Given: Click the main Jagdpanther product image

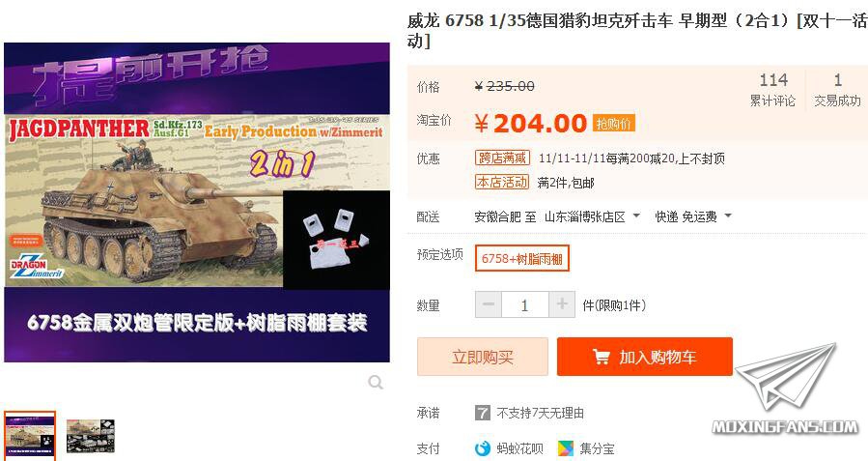Looking at the screenshot, I should pyautogui.click(x=197, y=202).
